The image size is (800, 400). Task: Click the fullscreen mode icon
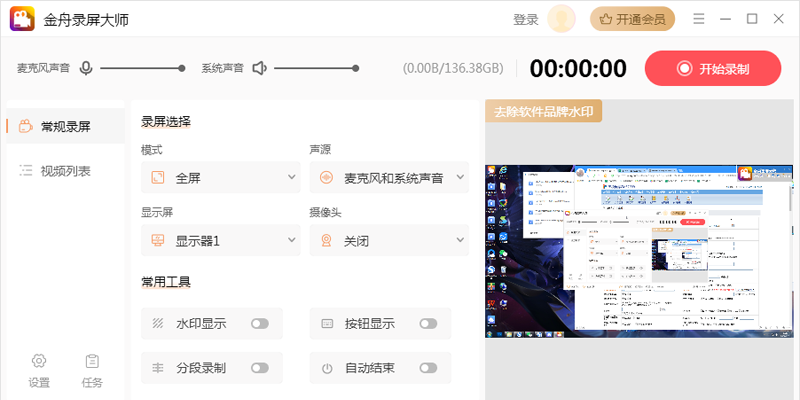point(158,178)
